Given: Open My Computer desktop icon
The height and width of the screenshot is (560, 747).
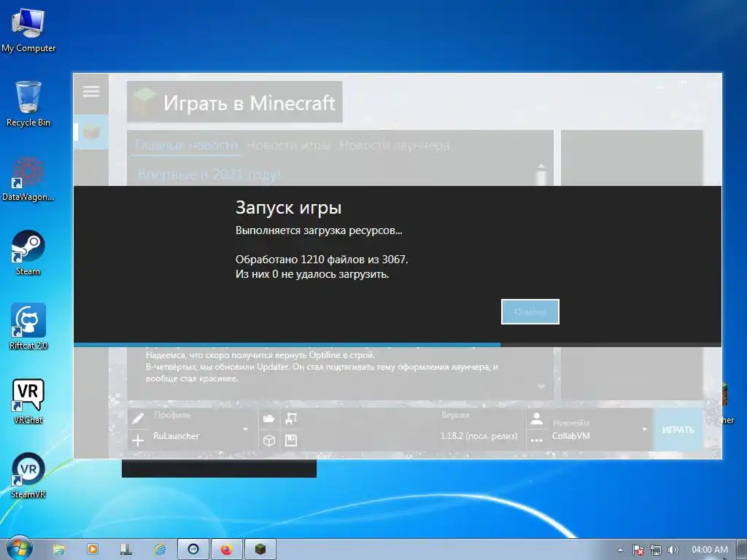Looking at the screenshot, I should (x=28, y=29).
